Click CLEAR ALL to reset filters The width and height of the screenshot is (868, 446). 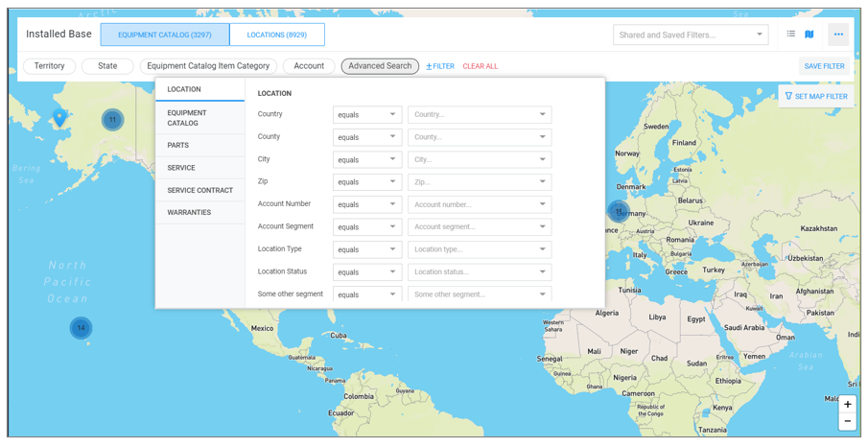pos(480,66)
